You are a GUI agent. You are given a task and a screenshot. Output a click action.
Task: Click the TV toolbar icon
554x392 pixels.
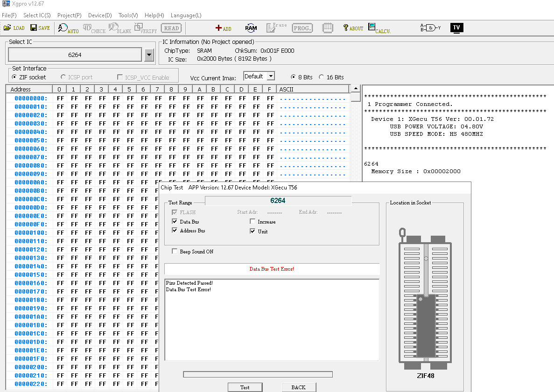[456, 28]
